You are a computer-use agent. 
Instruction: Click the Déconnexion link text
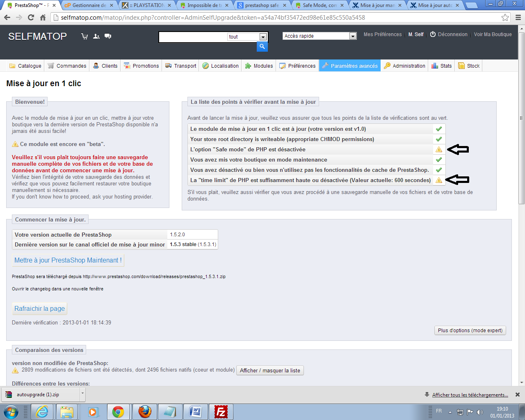click(453, 34)
